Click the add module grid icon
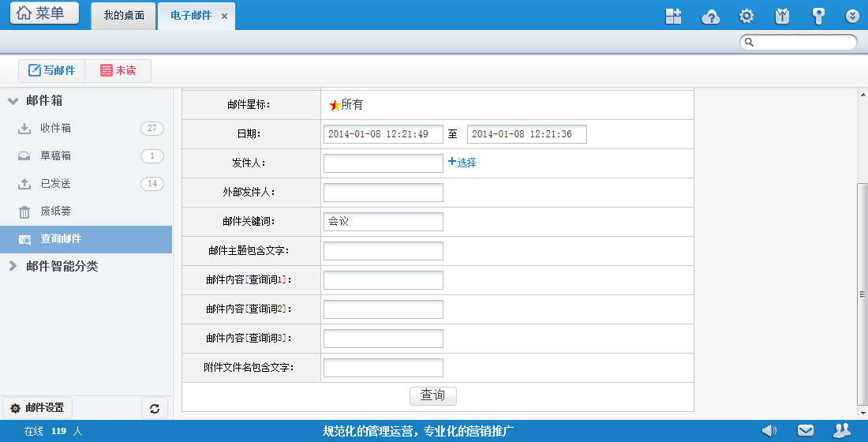The image size is (868, 442). coord(673,17)
